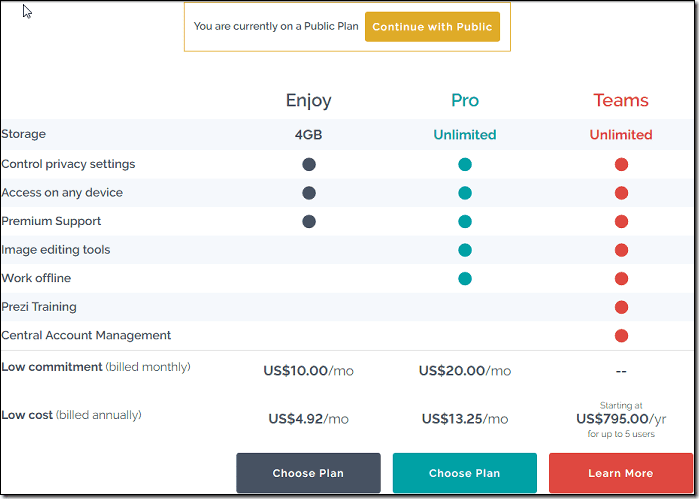Screen dimensions: 699x499
Task: Click the Enjoy US$10.00/mo monthly price
Action: coord(308,371)
